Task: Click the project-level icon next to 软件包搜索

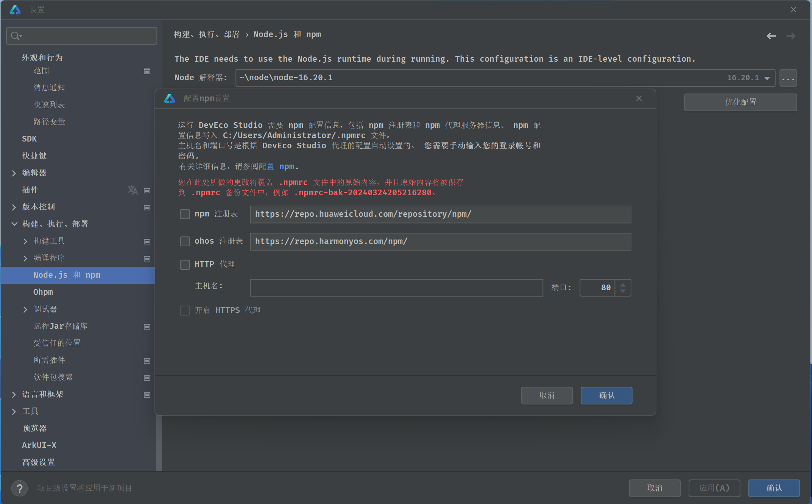Action: [147, 378]
